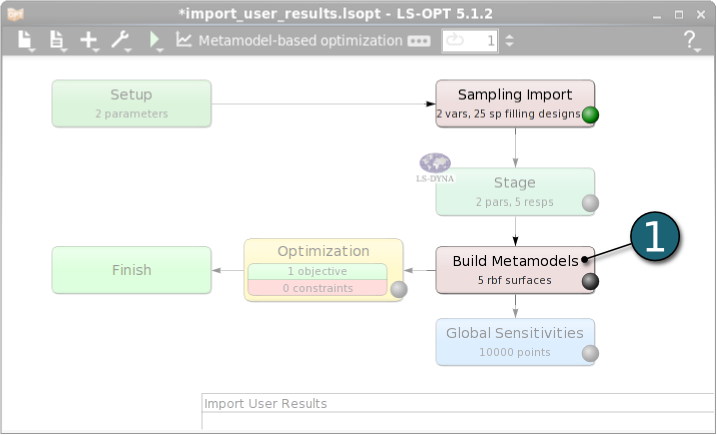Open the Optimization box
This screenshot has height=435, width=717.
pos(323,270)
